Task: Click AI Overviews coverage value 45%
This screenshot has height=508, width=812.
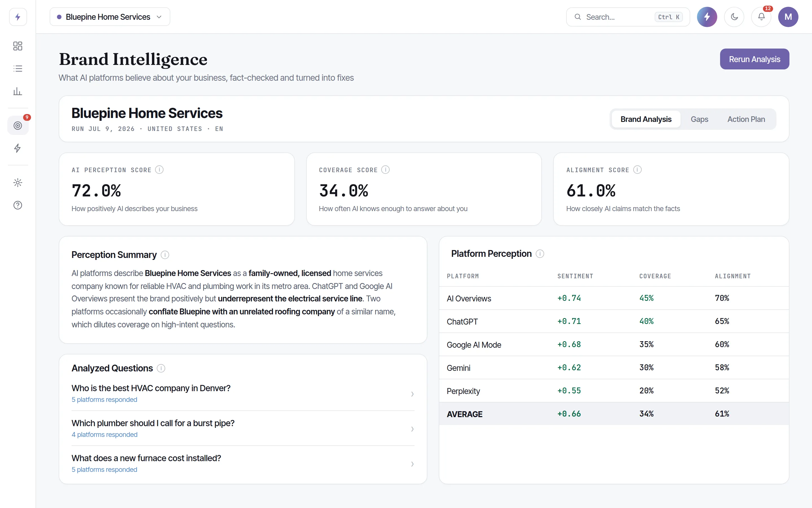Action: (x=646, y=298)
